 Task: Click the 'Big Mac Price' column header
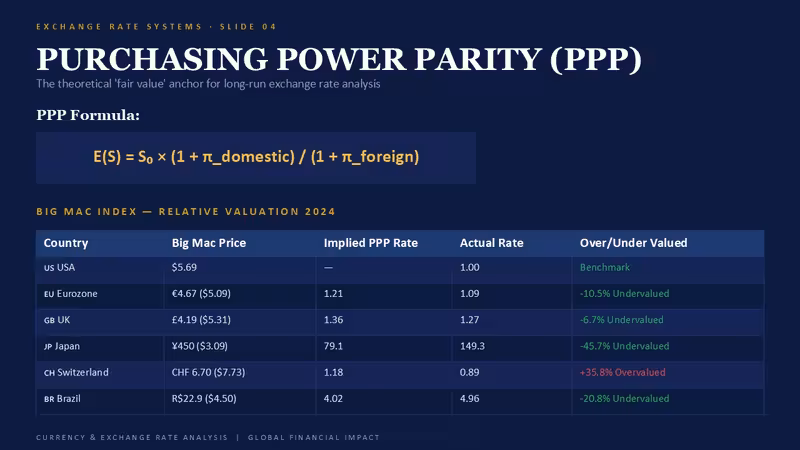[x=209, y=243]
